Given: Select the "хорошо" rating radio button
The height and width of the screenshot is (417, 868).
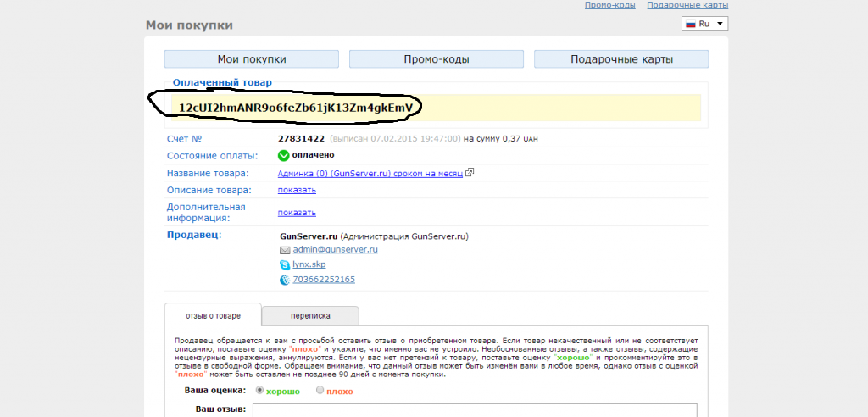Looking at the screenshot, I should [259, 391].
